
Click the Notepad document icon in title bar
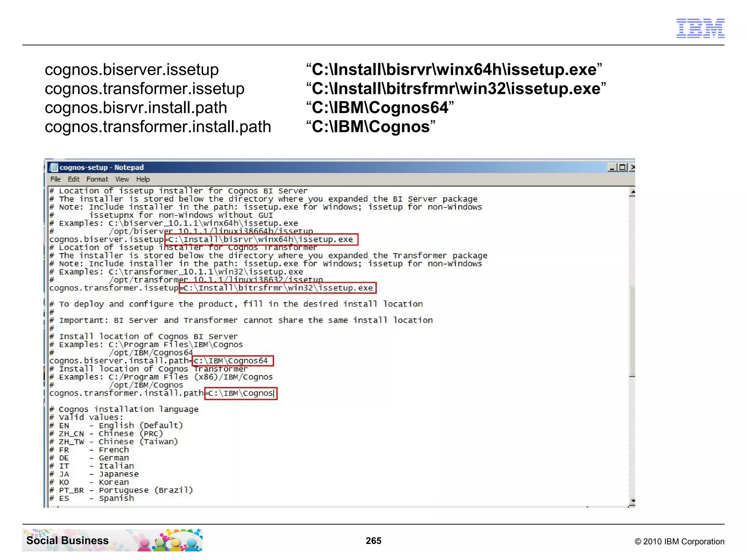[54, 167]
